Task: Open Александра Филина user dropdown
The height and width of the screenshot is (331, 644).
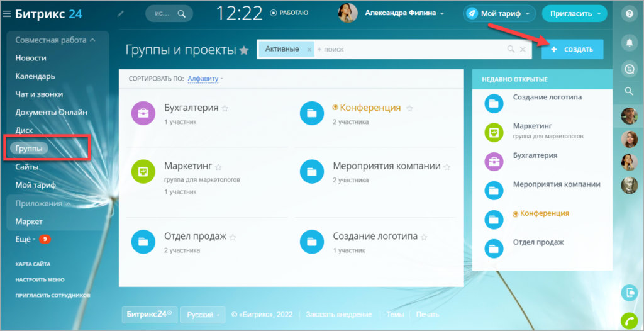Action: 404,14
